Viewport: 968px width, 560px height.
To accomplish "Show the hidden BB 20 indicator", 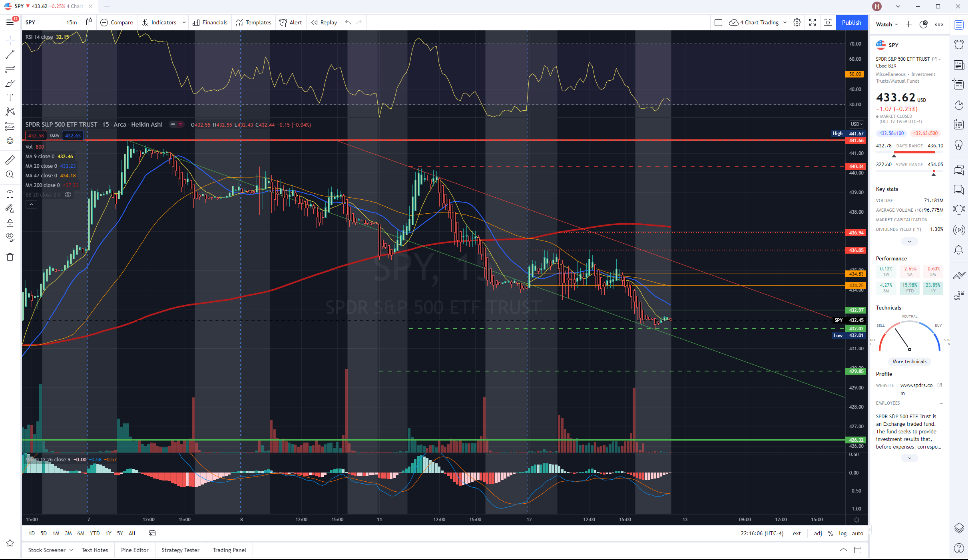I will [68, 195].
